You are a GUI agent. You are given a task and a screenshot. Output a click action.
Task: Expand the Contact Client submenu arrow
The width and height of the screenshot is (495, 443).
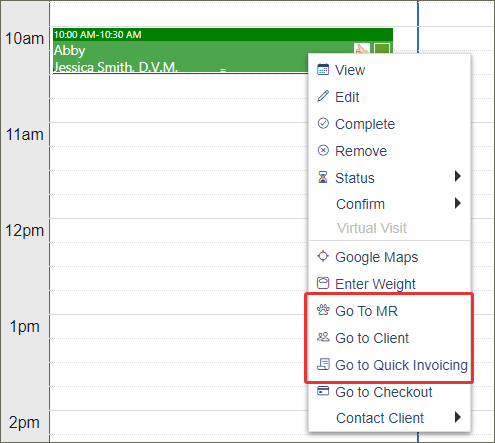coord(458,417)
